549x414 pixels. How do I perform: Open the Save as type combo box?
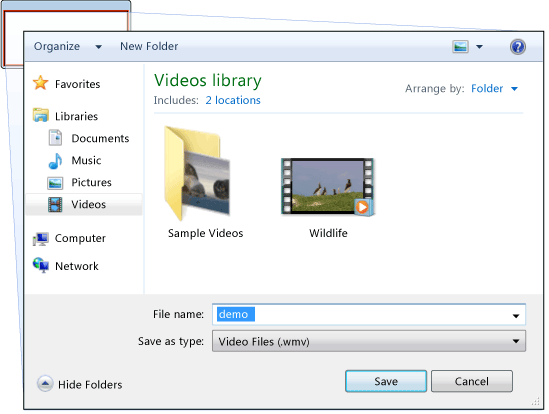click(369, 341)
